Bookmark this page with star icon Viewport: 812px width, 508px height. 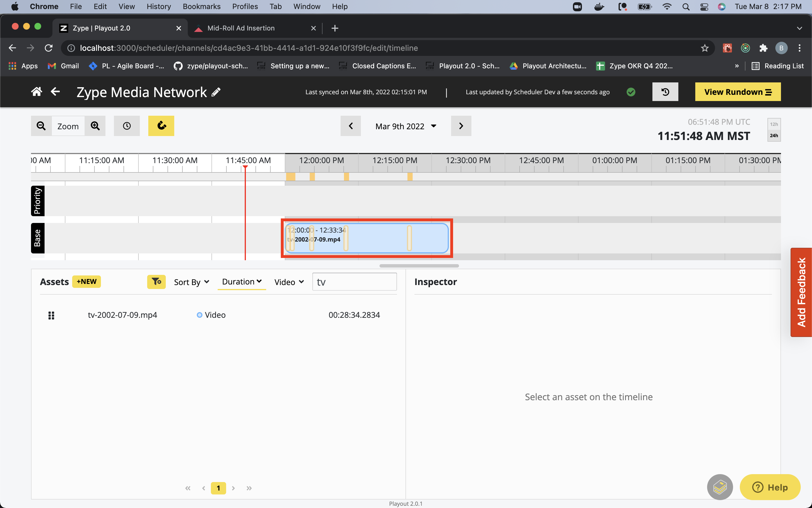(705, 48)
